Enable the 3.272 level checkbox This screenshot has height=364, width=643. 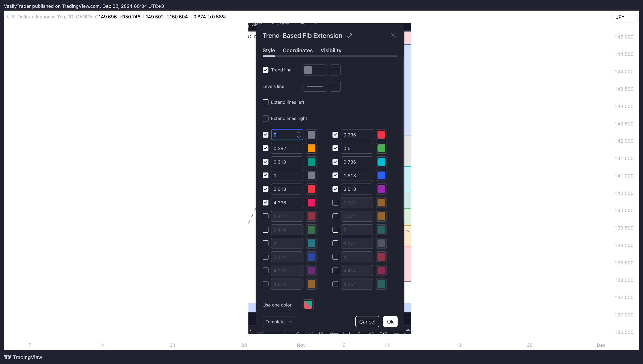tap(335, 243)
